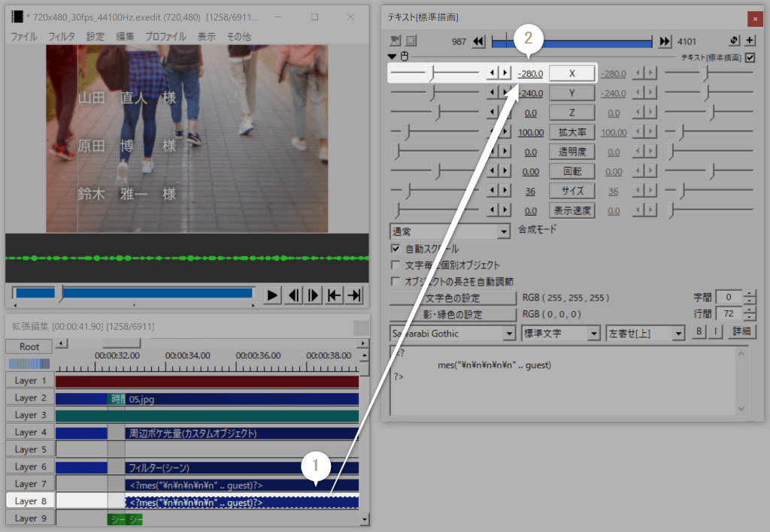
Task: Open the フィルタ menu
Action: (x=62, y=36)
